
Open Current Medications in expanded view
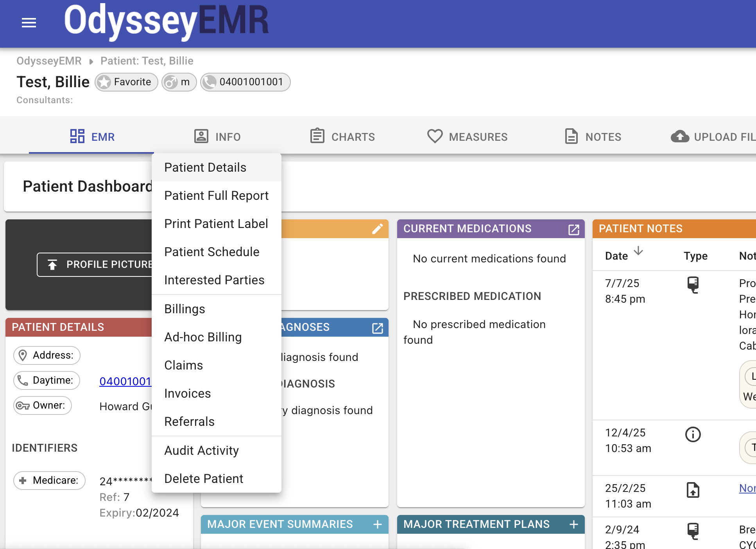[x=573, y=230]
